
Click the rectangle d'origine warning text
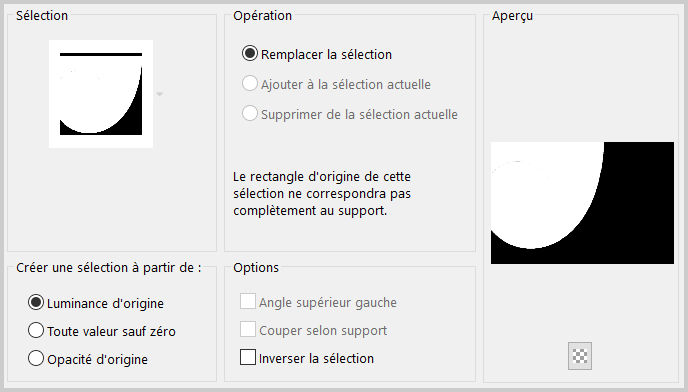tap(322, 194)
